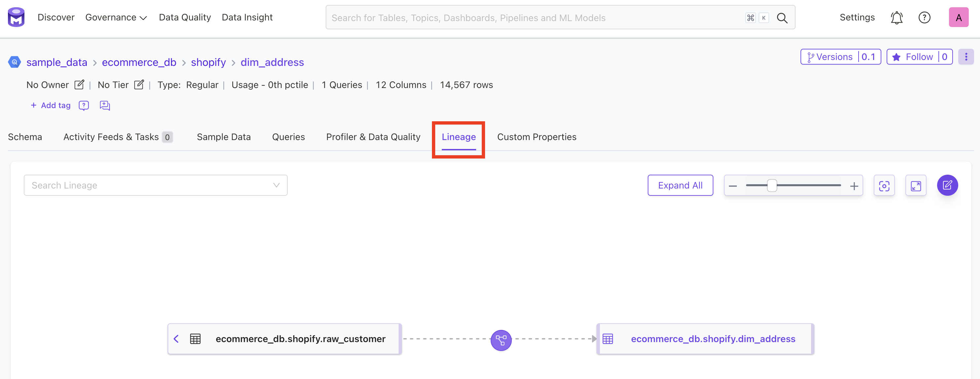
Task: Open Settings
Action: point(857,17)
